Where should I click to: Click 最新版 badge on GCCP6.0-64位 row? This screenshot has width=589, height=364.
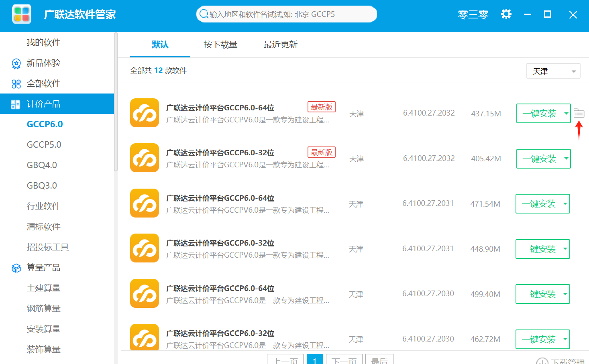[322, 107]
